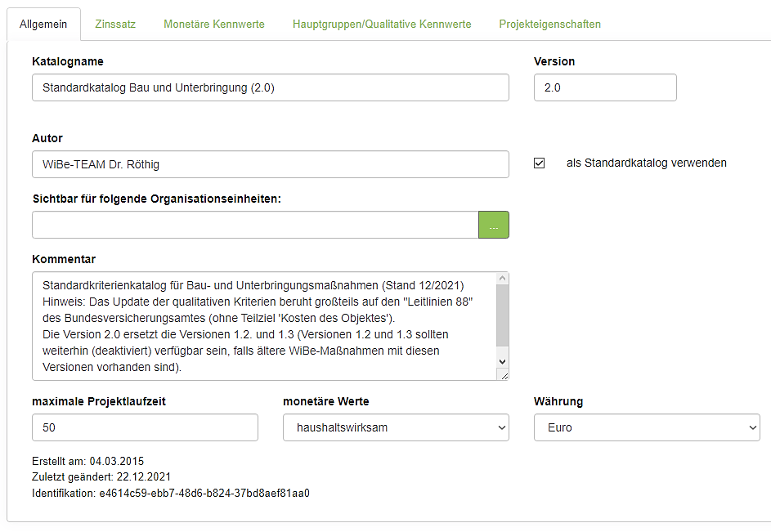
Task: Click the Kommentar scrollbar thumb
Action: click(502, 315)
